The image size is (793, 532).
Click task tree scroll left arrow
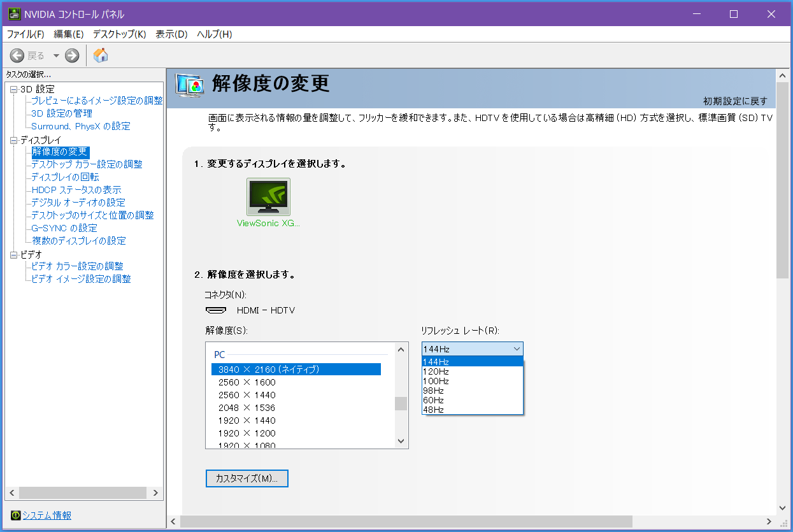point(12,493)
